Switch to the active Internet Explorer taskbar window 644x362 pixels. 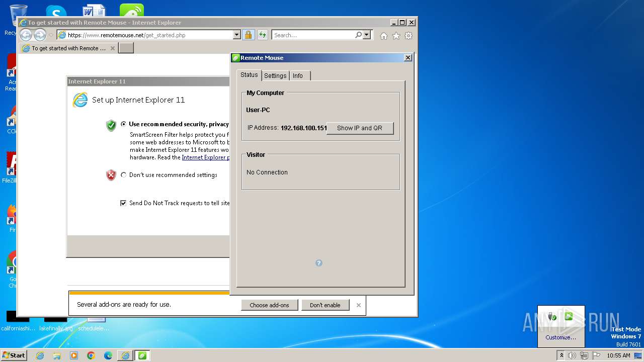coord(125,355)
